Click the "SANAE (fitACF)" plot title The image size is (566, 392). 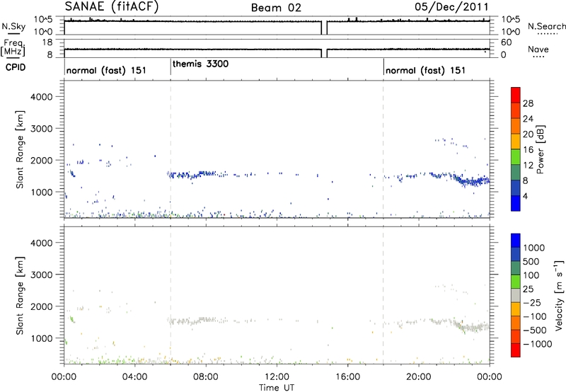112,7
